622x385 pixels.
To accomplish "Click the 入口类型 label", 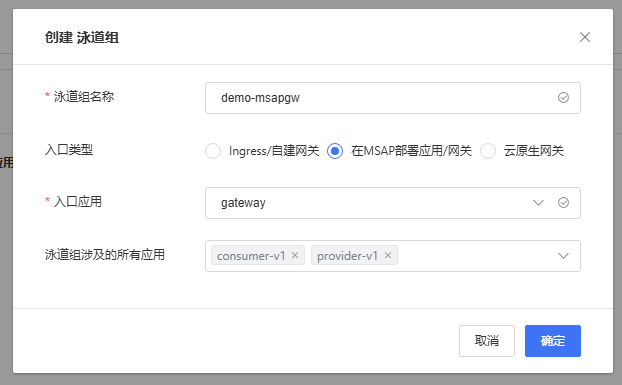I will click(69, 150).
